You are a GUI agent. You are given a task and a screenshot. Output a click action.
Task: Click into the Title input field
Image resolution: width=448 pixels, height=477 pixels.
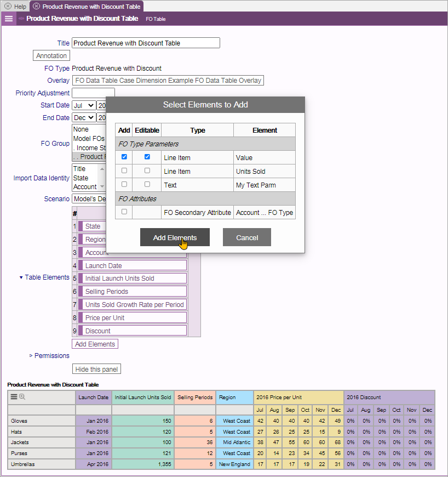point(146,43)
